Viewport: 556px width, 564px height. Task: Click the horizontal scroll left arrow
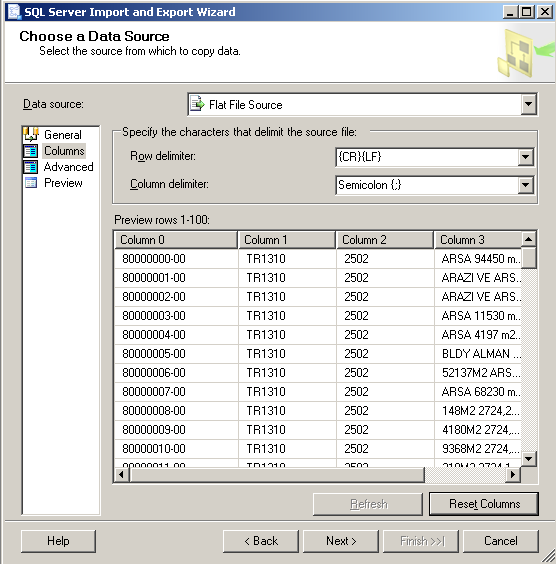122,475
